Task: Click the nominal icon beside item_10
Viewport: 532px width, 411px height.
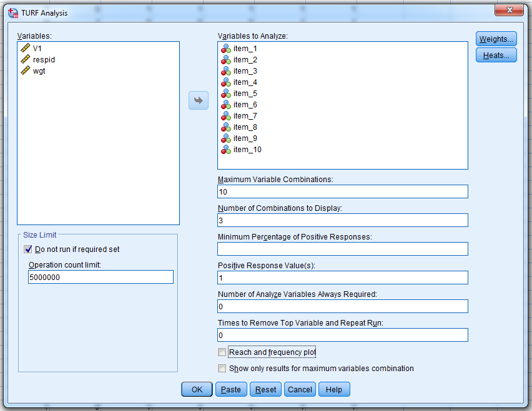Action: (225, 150)
